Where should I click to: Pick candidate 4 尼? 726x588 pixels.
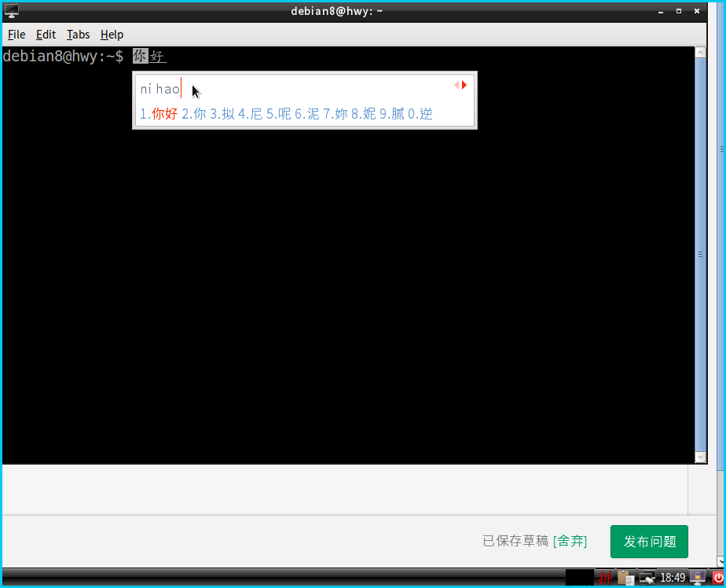250,113
